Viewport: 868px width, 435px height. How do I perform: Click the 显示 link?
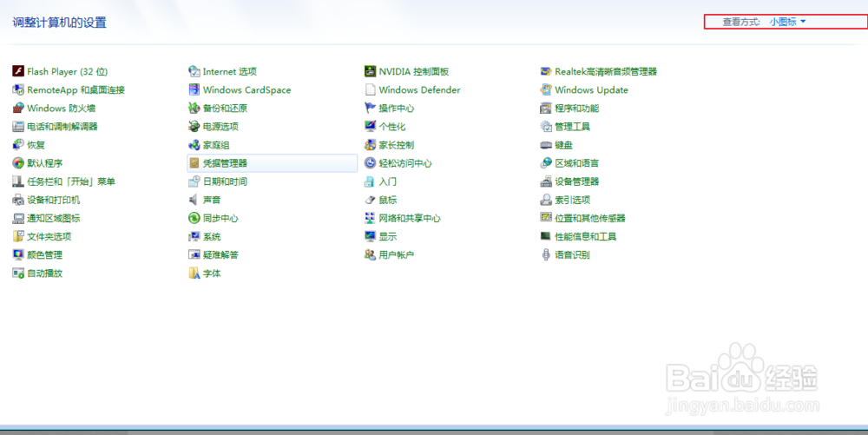387,236
